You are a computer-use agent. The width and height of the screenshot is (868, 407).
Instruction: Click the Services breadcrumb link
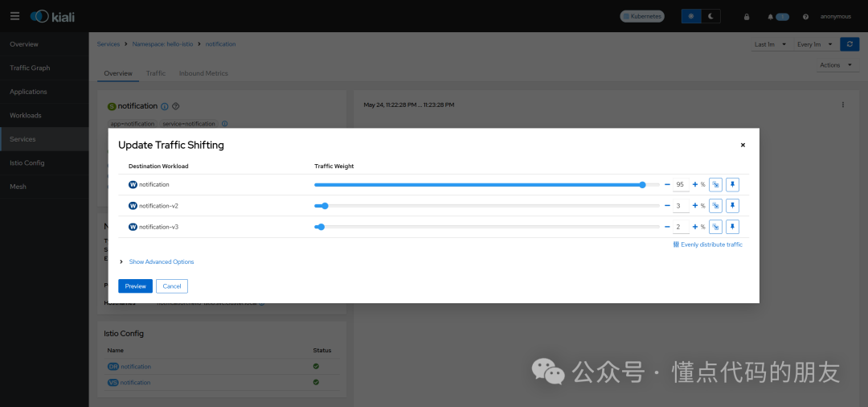(108, 43)
